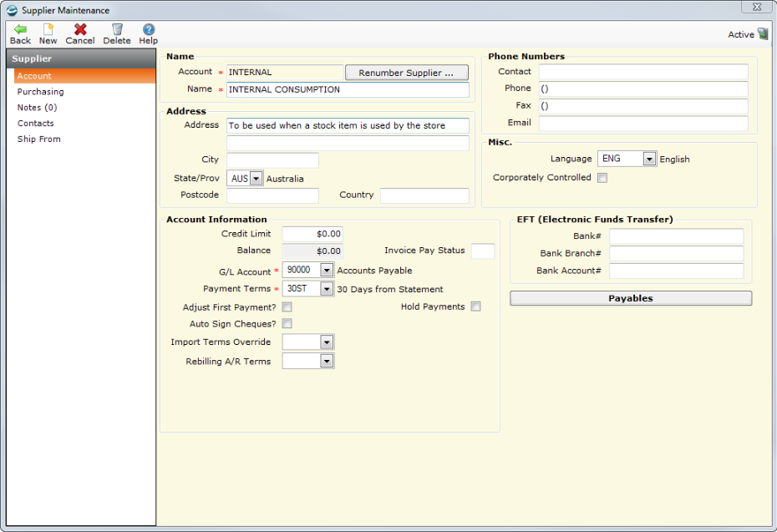
Task: Tick Auto Sign Cheques checkbox
Action: (x=287, y=323)
